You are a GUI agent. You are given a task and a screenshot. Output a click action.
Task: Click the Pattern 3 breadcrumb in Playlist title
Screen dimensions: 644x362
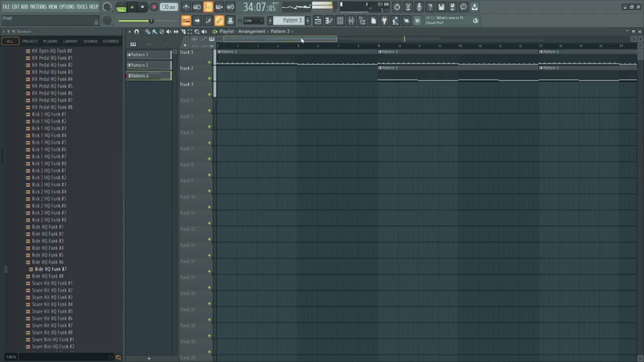[x=280, y=31]
